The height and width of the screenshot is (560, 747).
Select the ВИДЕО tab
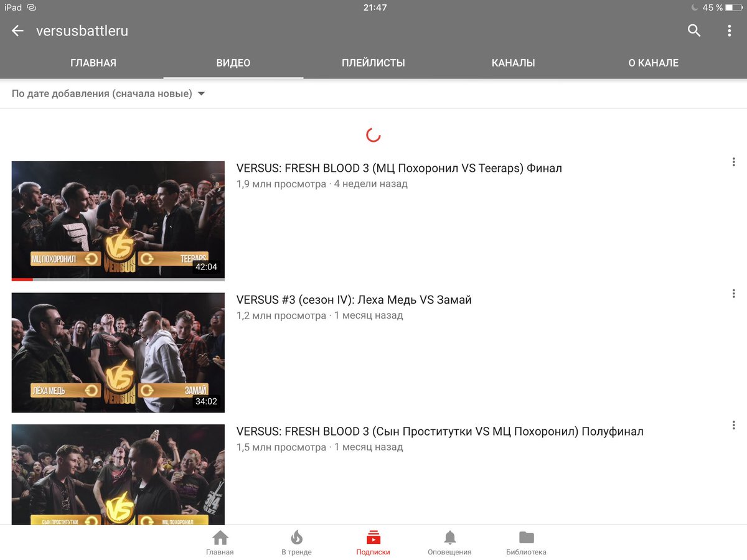(x=233, y=63)
